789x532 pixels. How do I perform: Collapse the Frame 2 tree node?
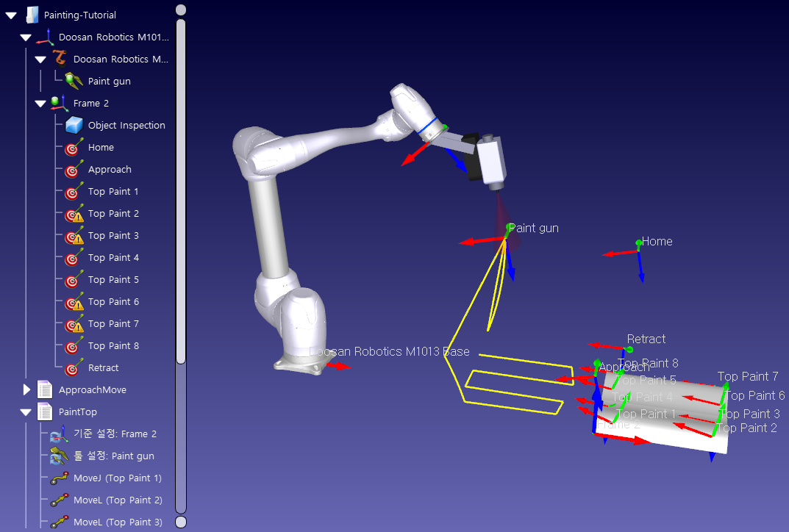pos(40,104)
